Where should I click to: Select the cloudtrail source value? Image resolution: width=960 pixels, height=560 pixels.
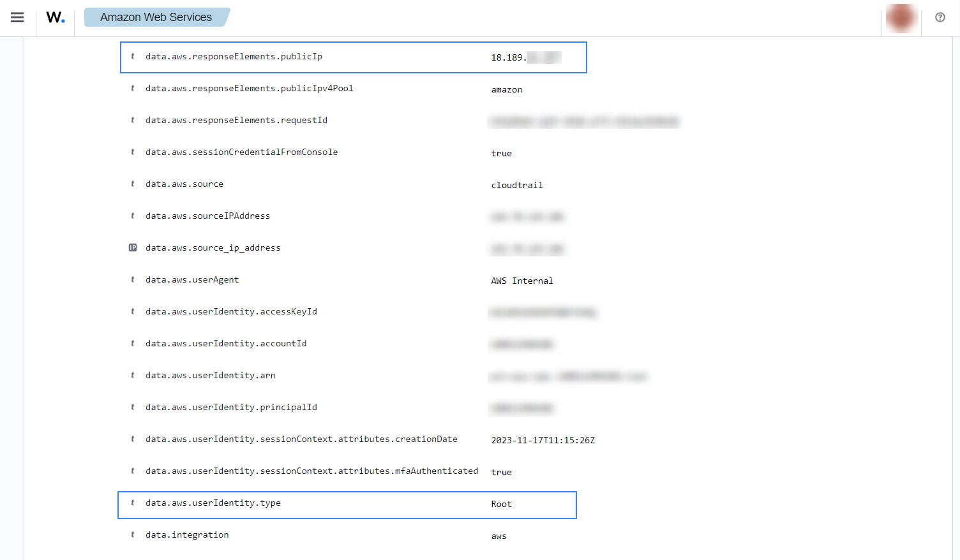[516, 185]
